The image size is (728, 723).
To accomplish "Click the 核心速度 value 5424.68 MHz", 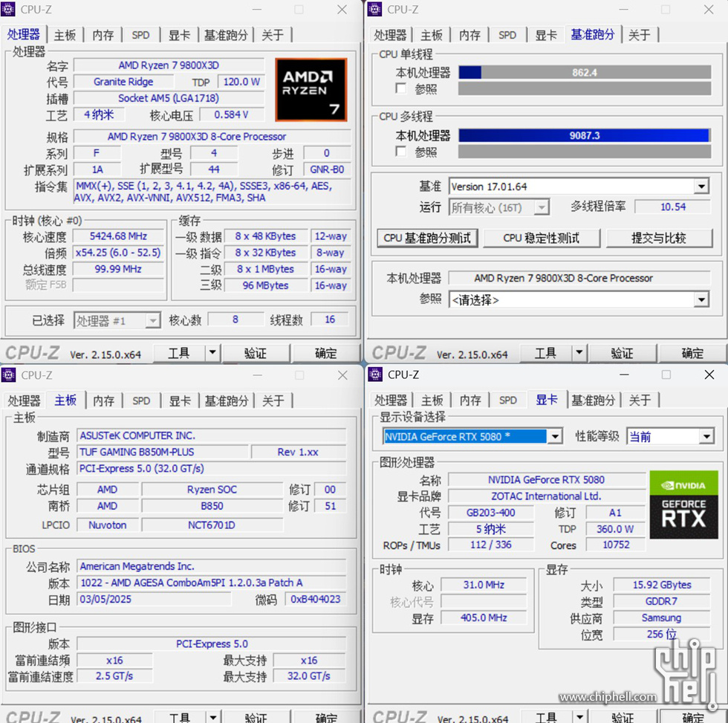I will tap(118, 236).
